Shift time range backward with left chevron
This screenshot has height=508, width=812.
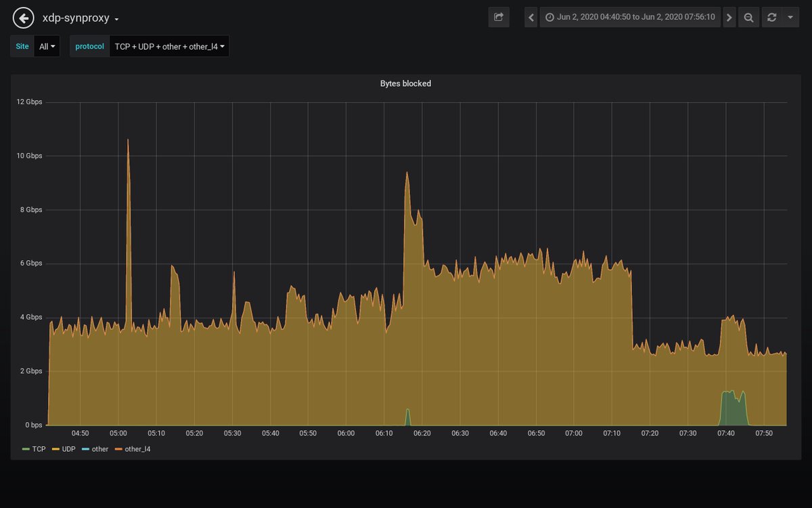pyautogui.click(x=531, y=17)
